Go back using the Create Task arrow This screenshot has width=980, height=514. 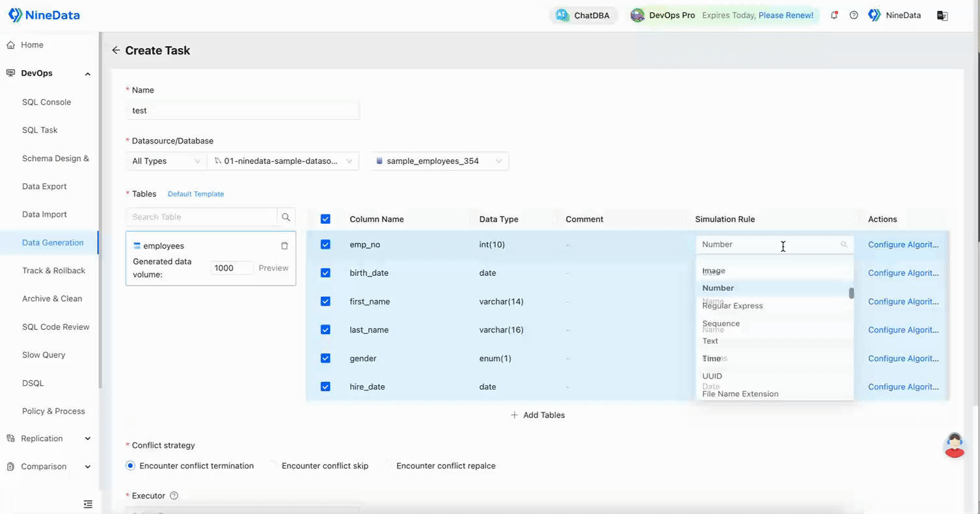tap(116, 50)
